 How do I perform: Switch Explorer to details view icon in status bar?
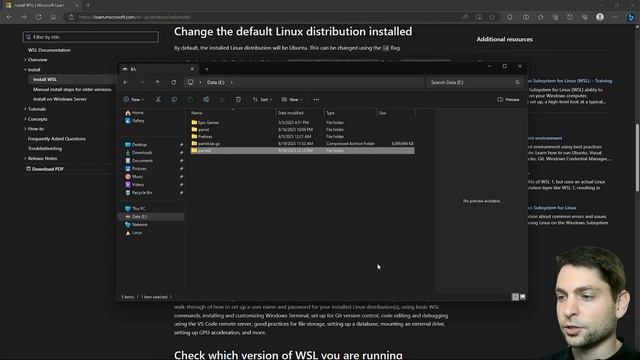(516, 297)
